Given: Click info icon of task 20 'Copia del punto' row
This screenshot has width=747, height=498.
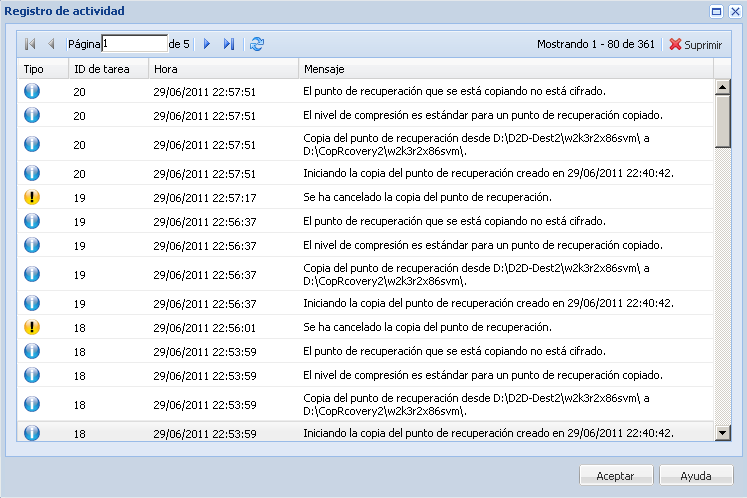Looking at the screenshot, I should [x=32, y=144].
